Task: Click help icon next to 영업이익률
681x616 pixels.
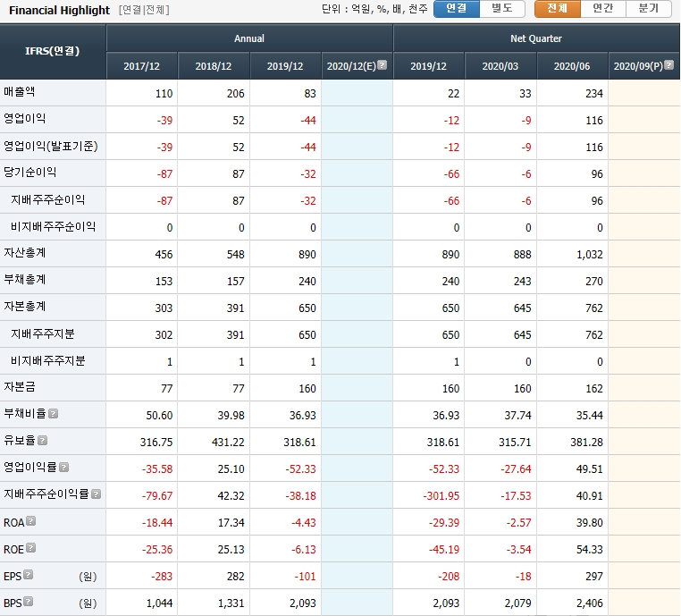Action: pos(63,468)
